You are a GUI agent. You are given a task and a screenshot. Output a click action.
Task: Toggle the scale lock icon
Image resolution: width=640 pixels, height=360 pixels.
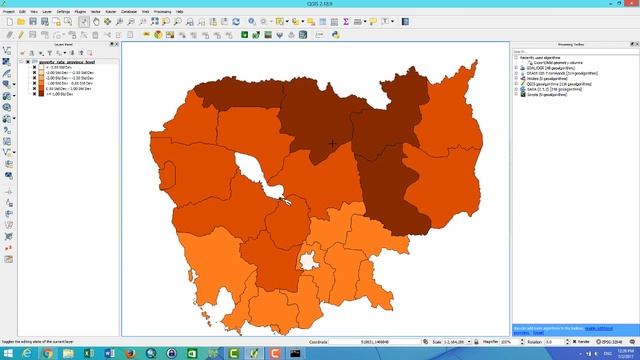[476, 342]
